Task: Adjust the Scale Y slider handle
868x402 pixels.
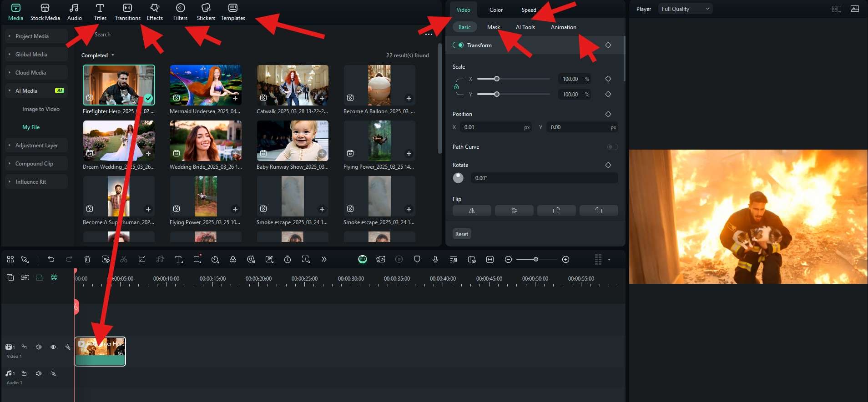Action: pyautogui.click(x=497, y=94)
